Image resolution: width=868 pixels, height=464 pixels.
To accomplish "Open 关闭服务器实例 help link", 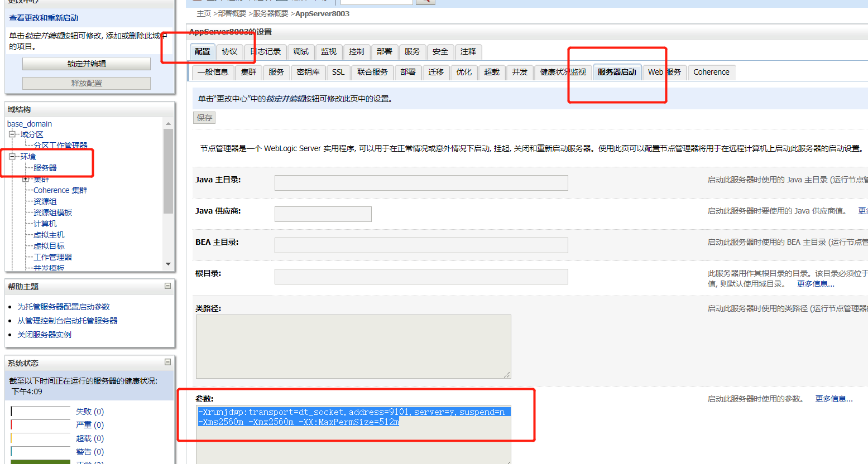I will (45, 335).
